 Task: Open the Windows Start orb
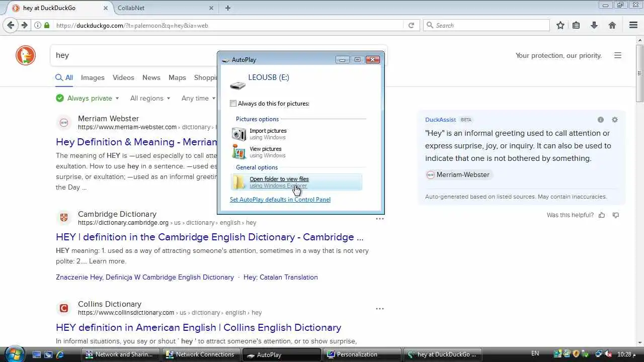pos(14,353)
